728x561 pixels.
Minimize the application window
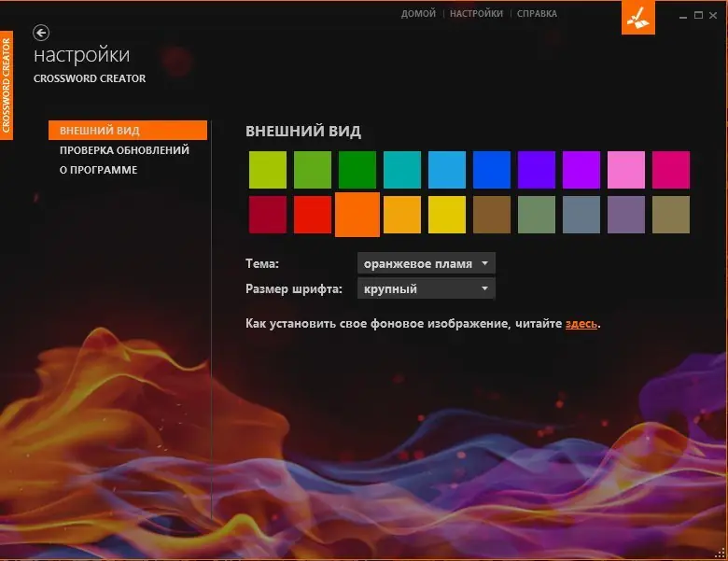coord(683,16)
